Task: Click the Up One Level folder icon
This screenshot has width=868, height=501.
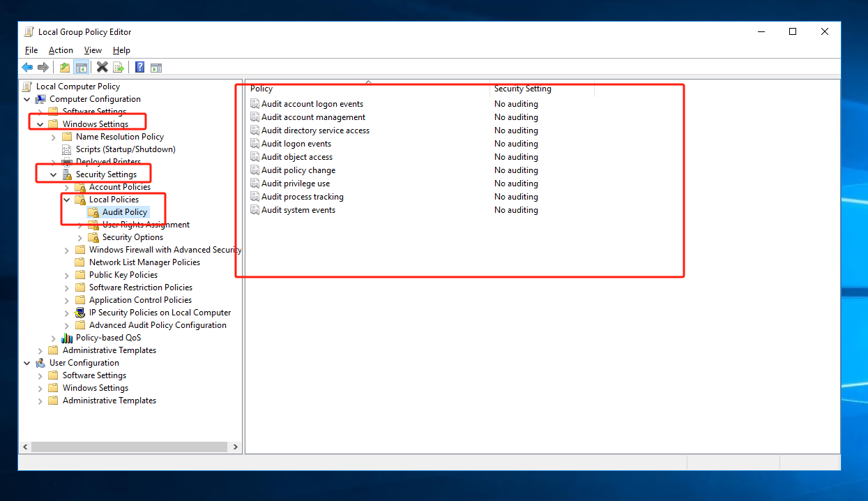Action: pyautogui.click(x=65, y=68)
